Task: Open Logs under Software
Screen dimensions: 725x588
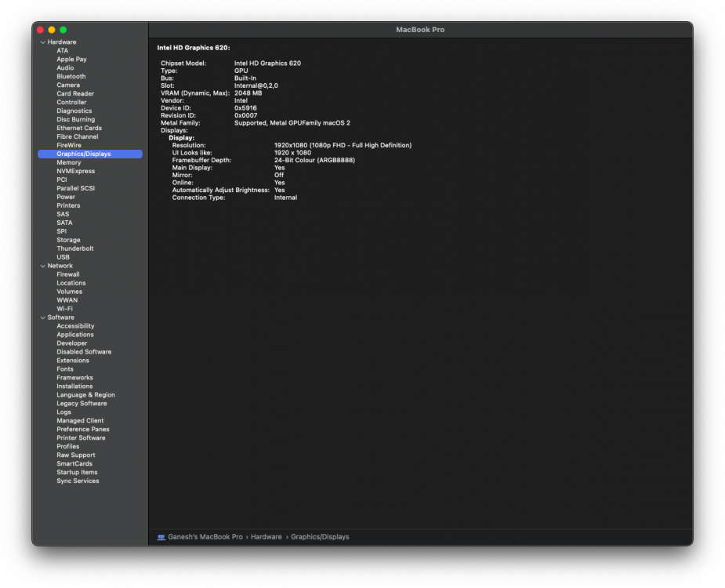Action: point(63,412)
